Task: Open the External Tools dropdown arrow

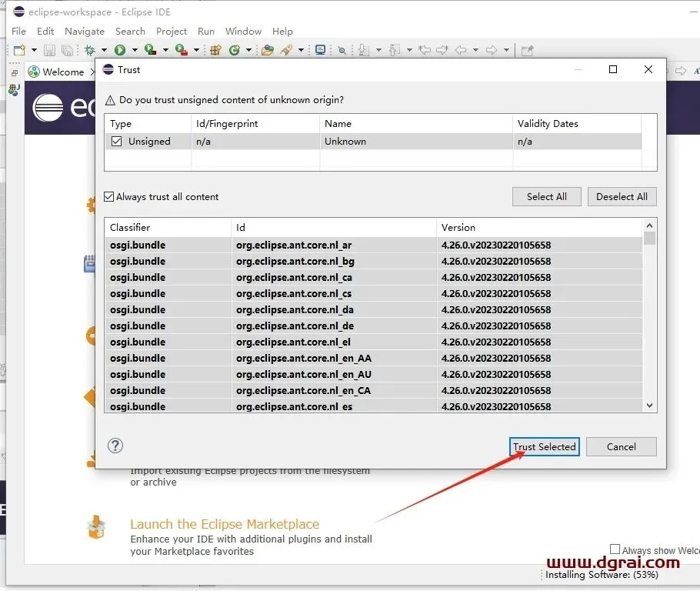Action: (x=196, y=50)
